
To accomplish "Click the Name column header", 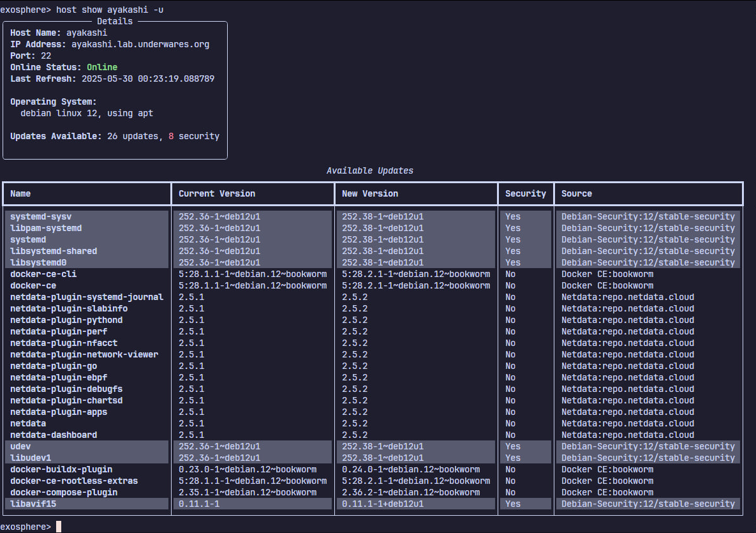I will (20, 193).
